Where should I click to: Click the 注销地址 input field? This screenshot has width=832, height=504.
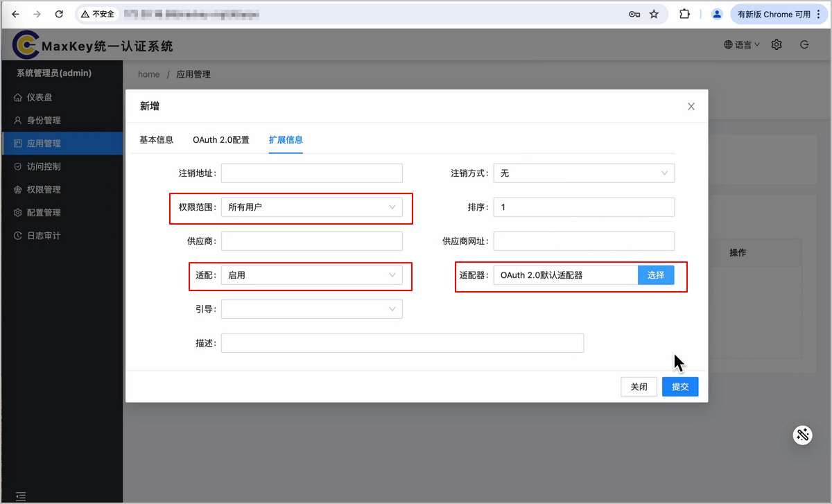(311, 173)
